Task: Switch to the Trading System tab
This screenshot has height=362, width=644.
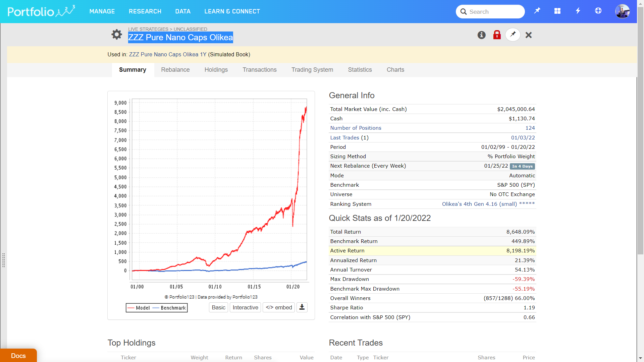Action: click(x=312, y=70)
